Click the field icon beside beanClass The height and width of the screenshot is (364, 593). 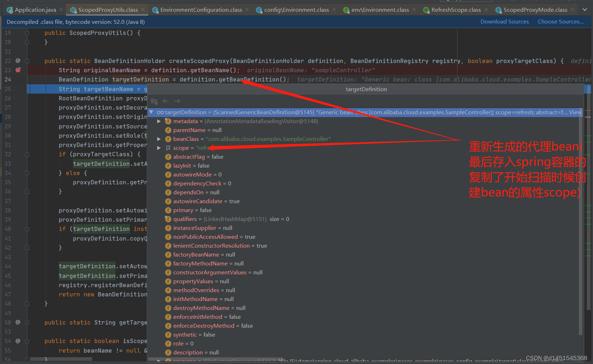coord(168,139)
